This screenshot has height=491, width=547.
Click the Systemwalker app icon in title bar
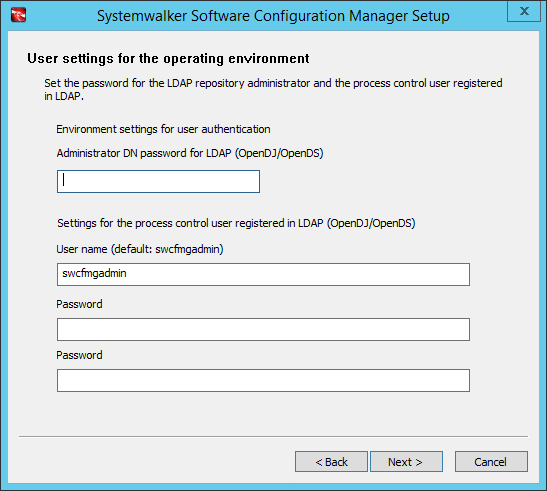[18, 16]
